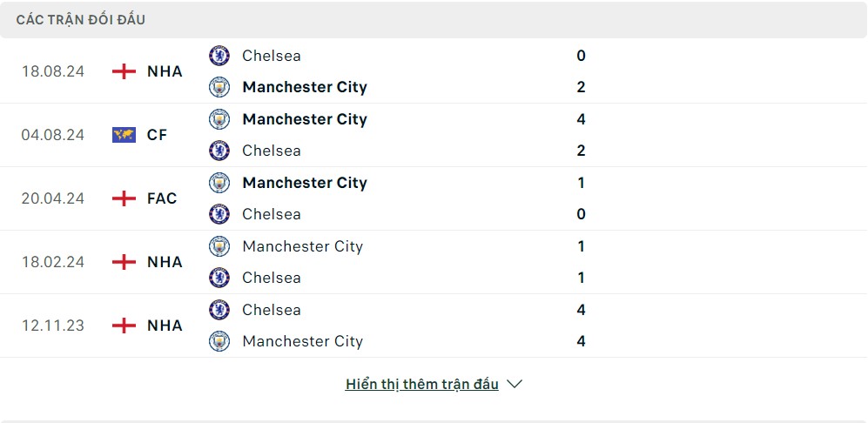Click the 'CÁC TRẬN ĐỐI ĐẦU' section header

click(81, 20)
